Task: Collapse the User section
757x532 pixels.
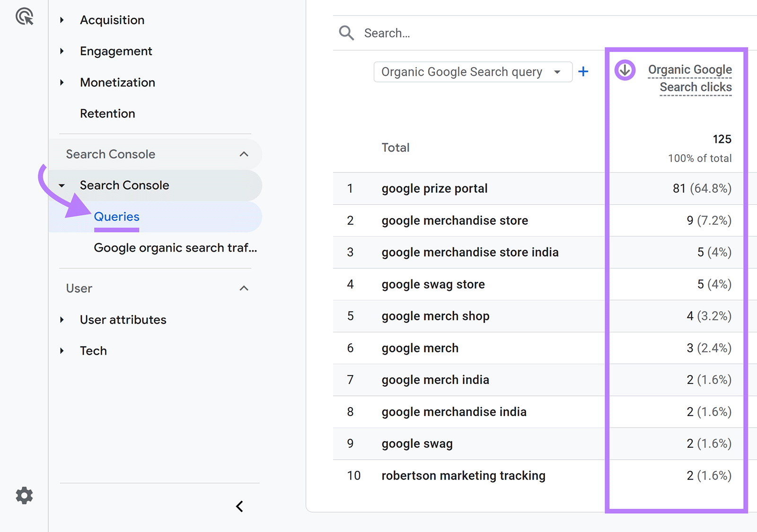Action: [244, 288]
